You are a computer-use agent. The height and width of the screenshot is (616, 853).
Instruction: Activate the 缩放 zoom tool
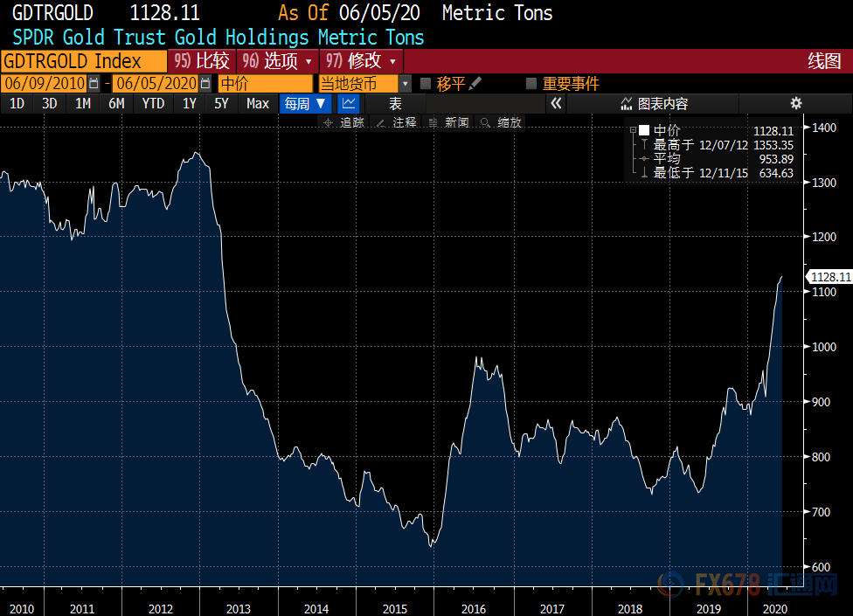coord(502,122)
